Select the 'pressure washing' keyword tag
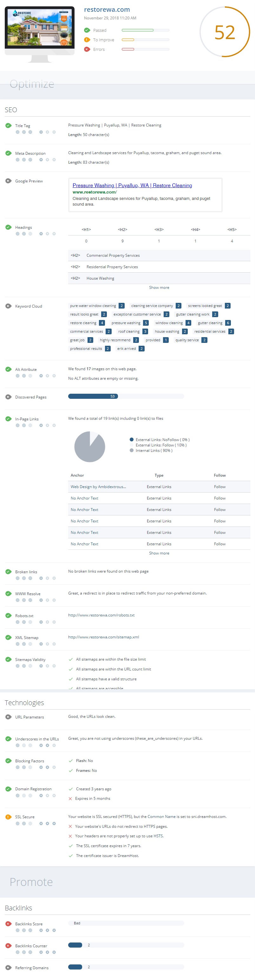The height and width of the screenshot is (980, 255). click(129, 323)
